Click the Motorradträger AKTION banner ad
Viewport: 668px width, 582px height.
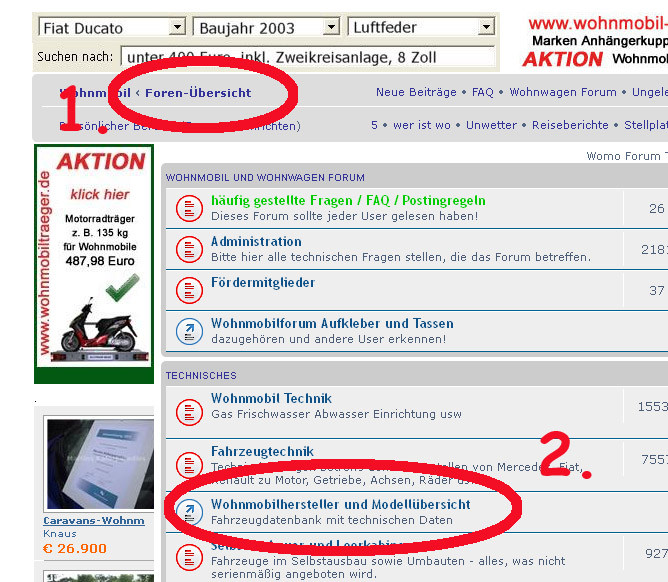tap(94, 264)
